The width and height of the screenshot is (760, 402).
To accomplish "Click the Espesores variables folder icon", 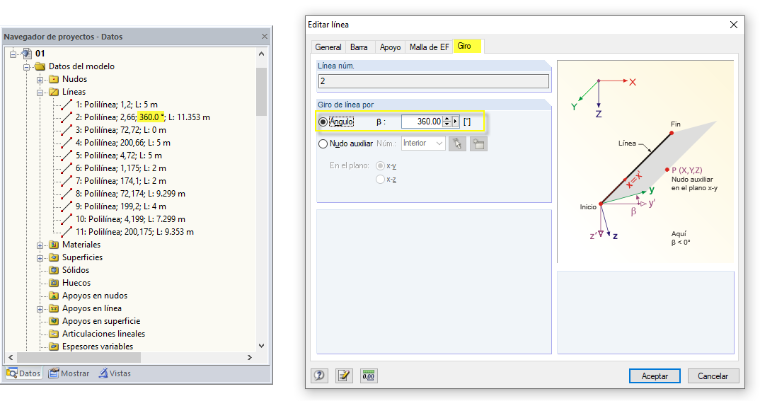I will pos(54,347).
